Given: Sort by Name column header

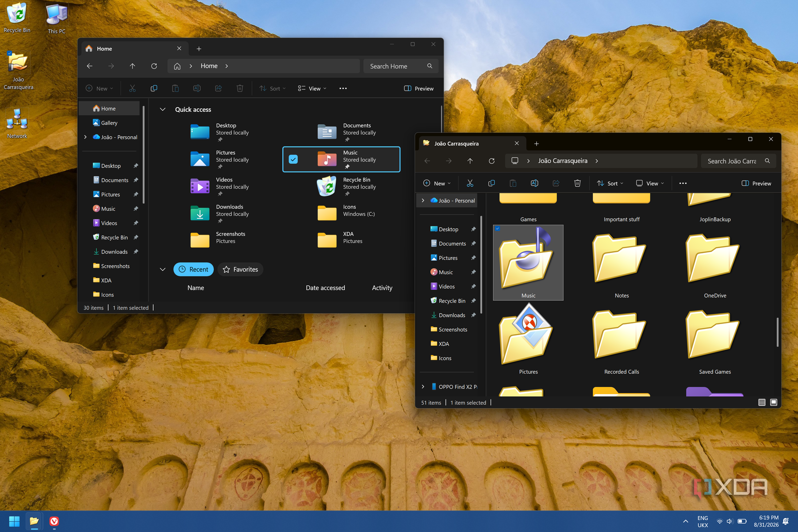Looking at the screenshot, I should (195, 288).
